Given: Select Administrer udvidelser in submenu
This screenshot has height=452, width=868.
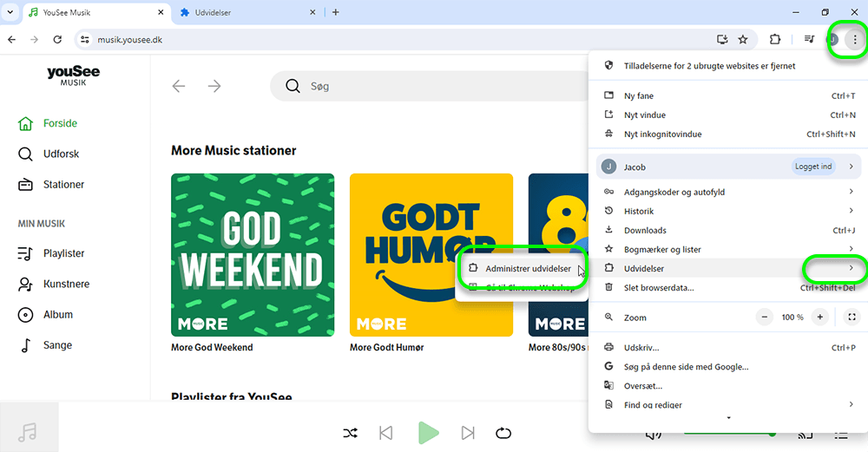Looking at the screenshot, I should pos(528,269).
